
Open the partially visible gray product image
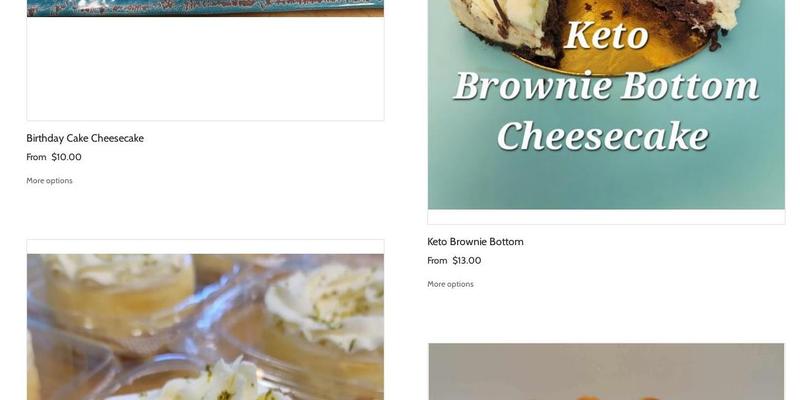click(606, 371)
